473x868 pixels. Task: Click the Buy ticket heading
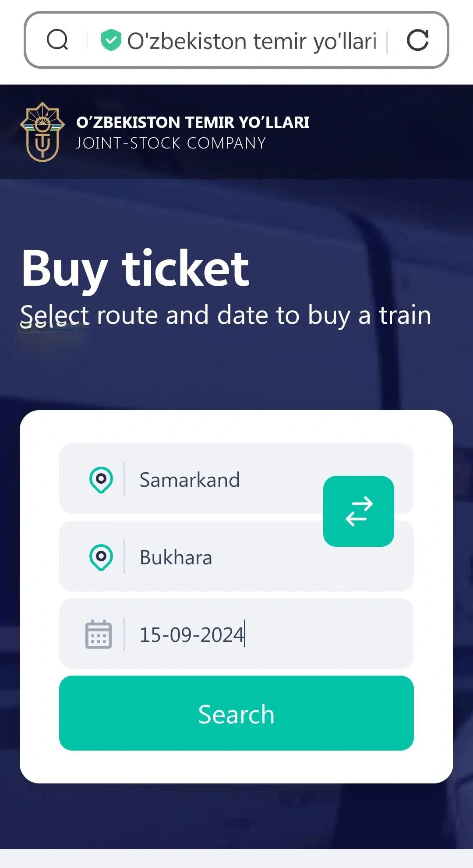click(x=135, y=268)
